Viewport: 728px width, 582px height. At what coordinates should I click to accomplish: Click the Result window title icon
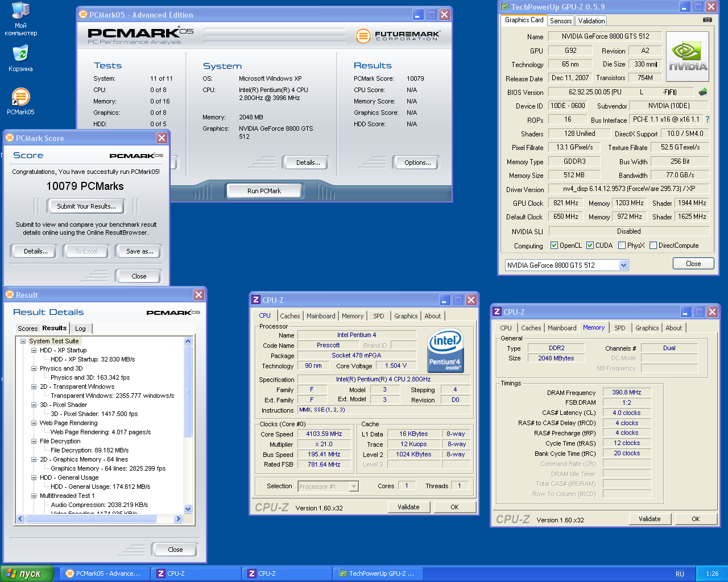click(10, 295)
